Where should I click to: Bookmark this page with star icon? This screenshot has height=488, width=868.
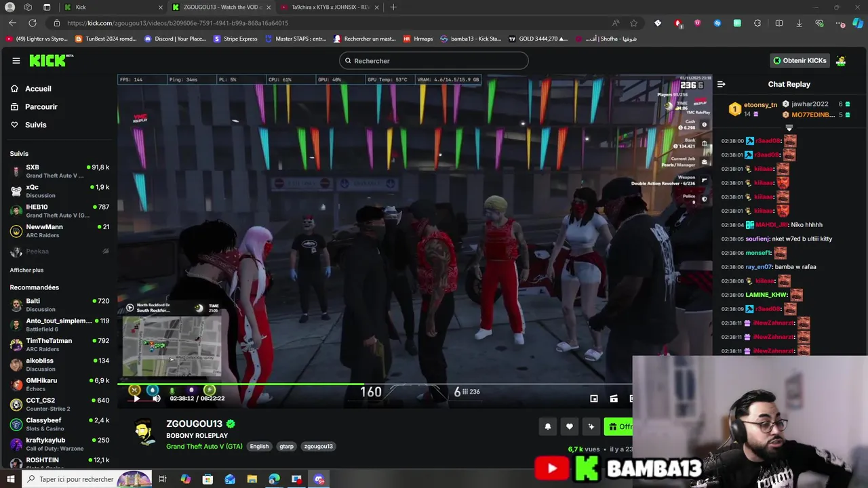[633, 23]
